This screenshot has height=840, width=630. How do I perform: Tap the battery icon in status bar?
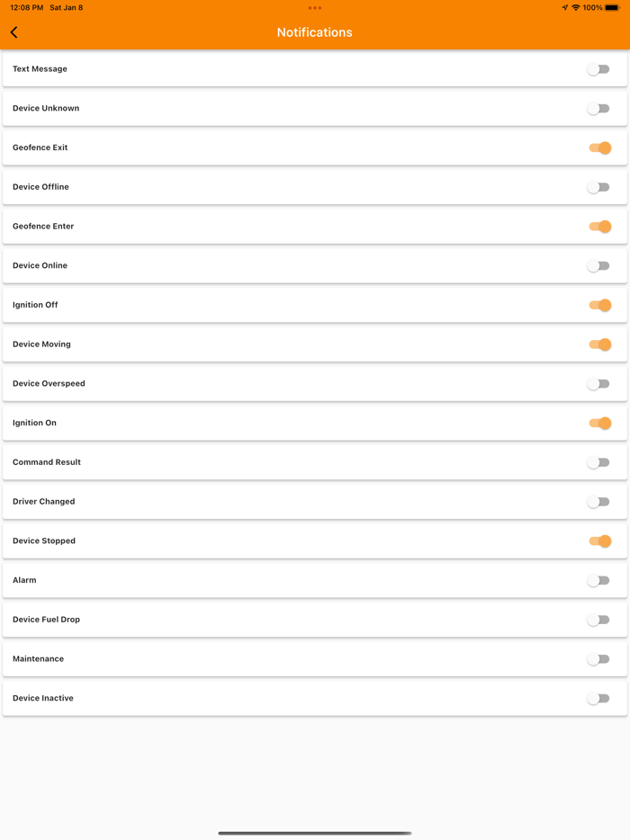point(612,8)
